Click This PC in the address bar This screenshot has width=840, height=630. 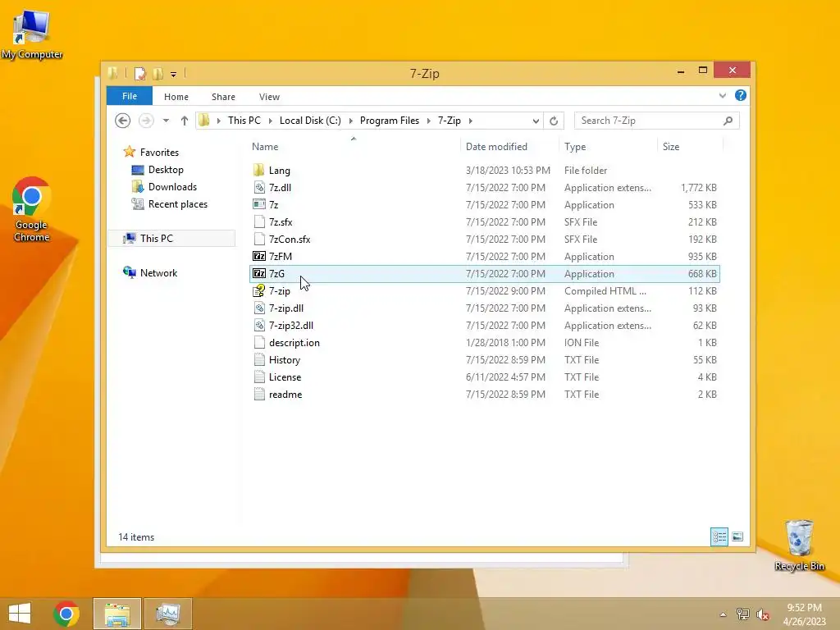click(244, 121)
